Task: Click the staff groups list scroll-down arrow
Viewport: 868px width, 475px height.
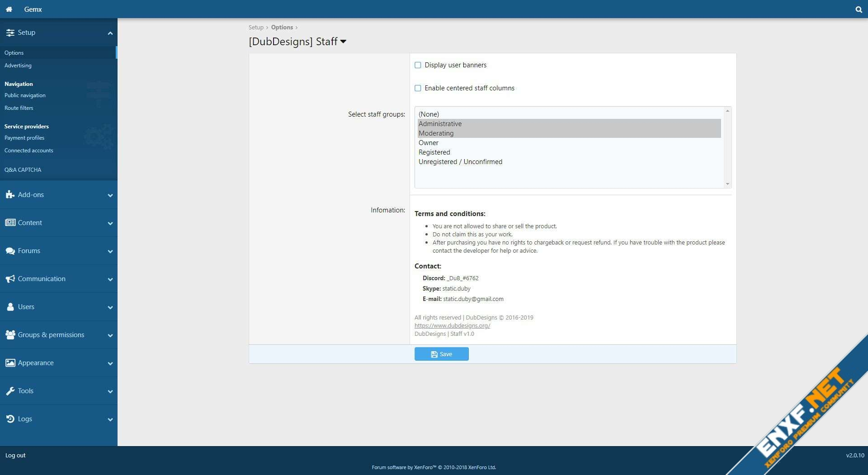Action: point(727,184)
